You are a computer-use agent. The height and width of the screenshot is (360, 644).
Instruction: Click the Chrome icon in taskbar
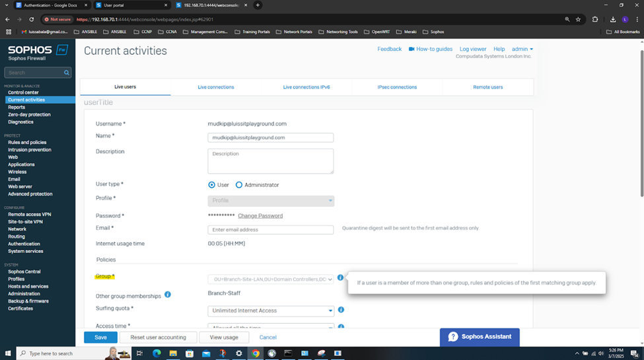[256, 353]
